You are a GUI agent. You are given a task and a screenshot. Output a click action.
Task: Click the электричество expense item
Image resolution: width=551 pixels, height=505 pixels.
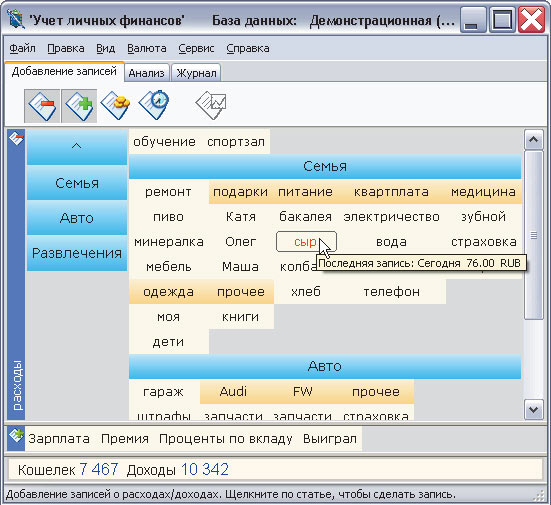point(391,217)
